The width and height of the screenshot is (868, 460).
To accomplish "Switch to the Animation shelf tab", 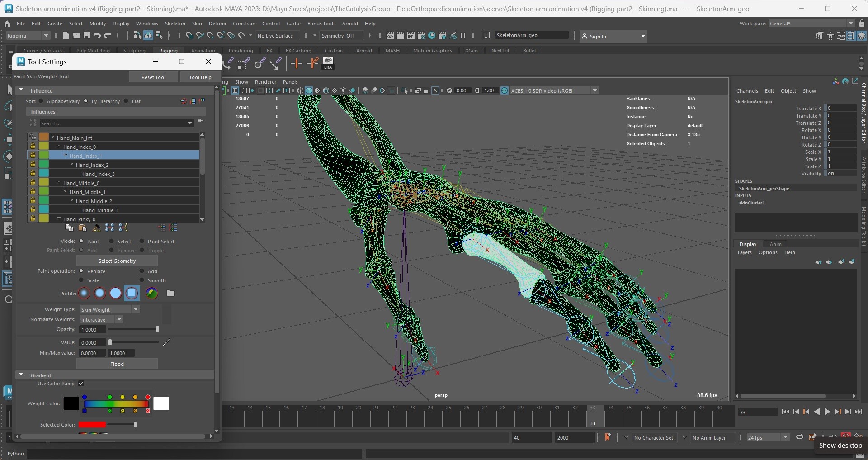I will click(203, 51).
